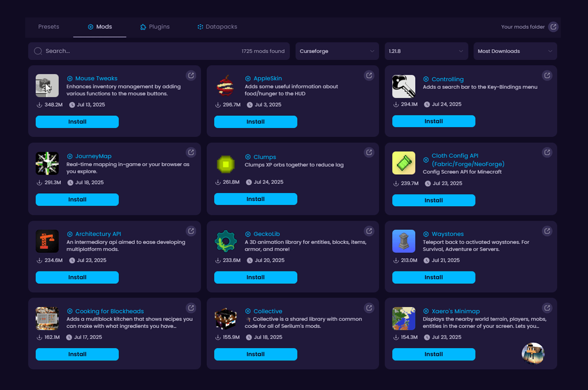Open Controlling external link icon
Viewport: 588px width, 390px height.
[547, 75]
